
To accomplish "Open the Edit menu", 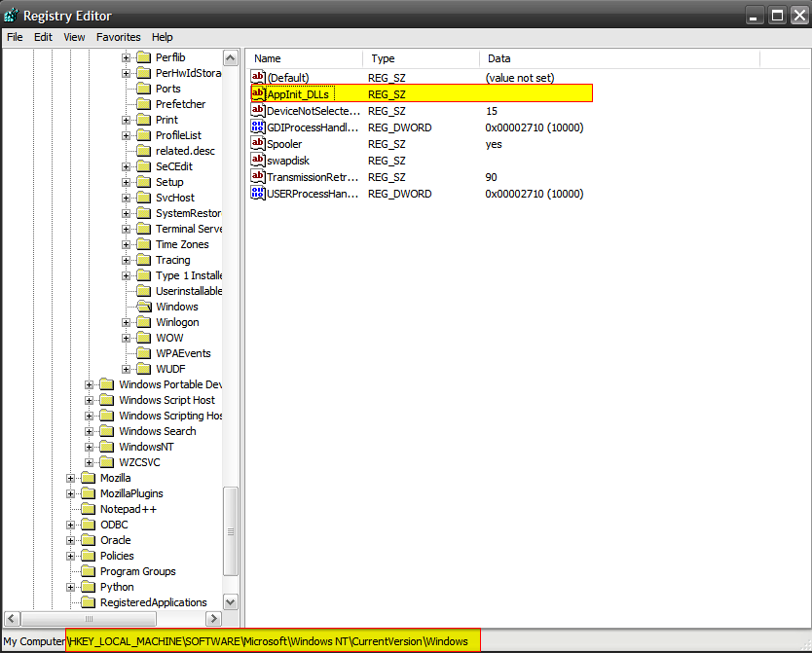I will tap(43, 37).
